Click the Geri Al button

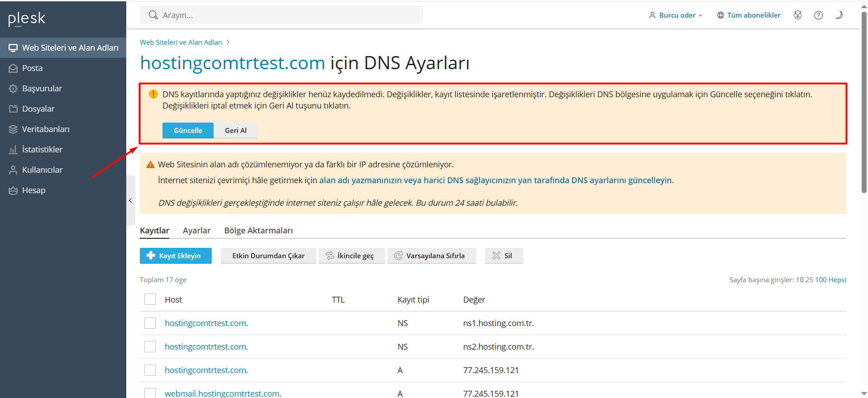(x=236, y=130)
